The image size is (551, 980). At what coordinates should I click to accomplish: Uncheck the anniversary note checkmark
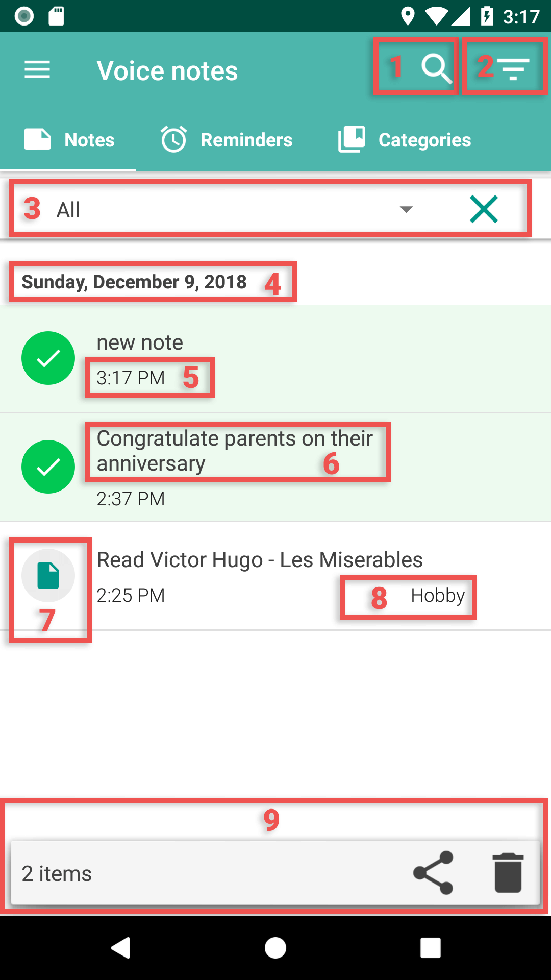pyautogui.click(x=48, y=467)
